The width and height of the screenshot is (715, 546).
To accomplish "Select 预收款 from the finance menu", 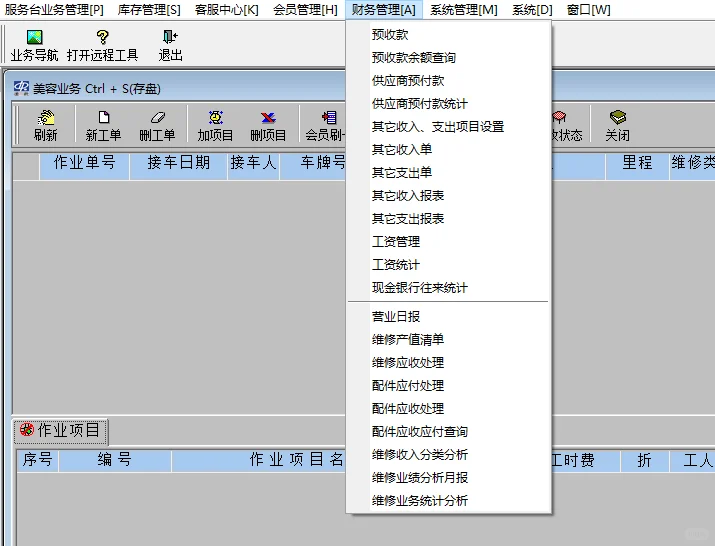I will [449, 35].
